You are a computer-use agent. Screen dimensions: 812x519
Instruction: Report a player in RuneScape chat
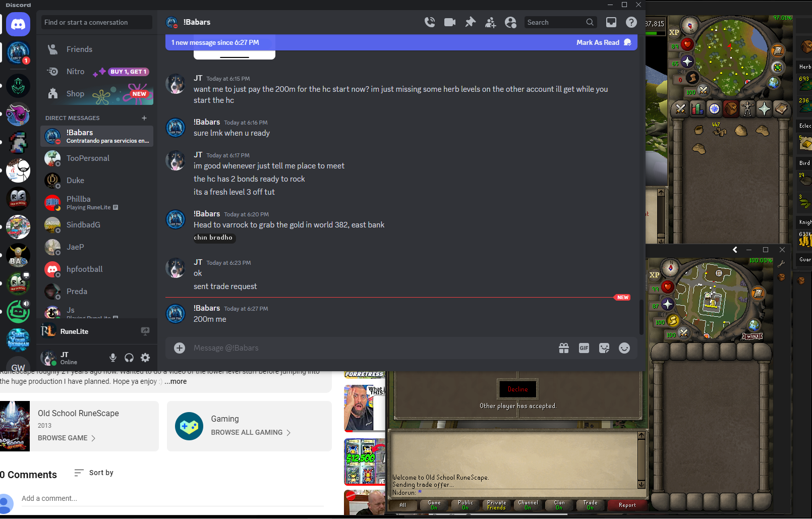coord(627,505)
